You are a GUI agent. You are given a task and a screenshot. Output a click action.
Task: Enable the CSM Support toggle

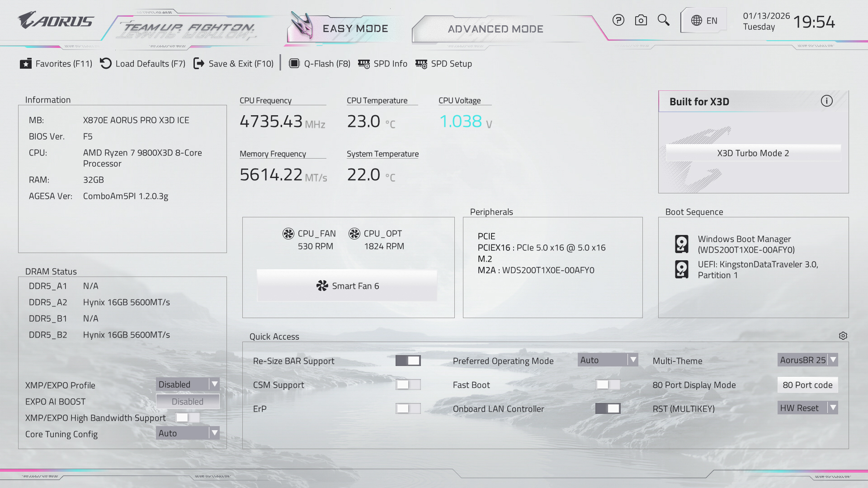click(408, 385)
